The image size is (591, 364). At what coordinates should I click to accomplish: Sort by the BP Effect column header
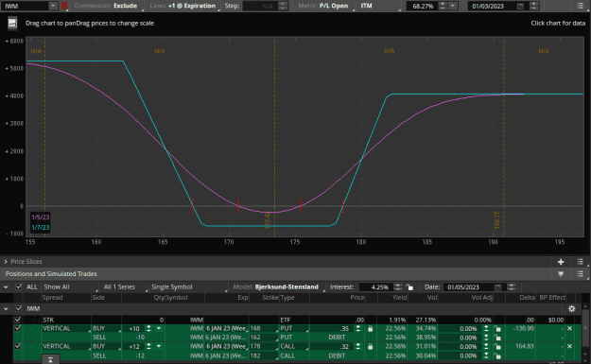pos(552,298)
